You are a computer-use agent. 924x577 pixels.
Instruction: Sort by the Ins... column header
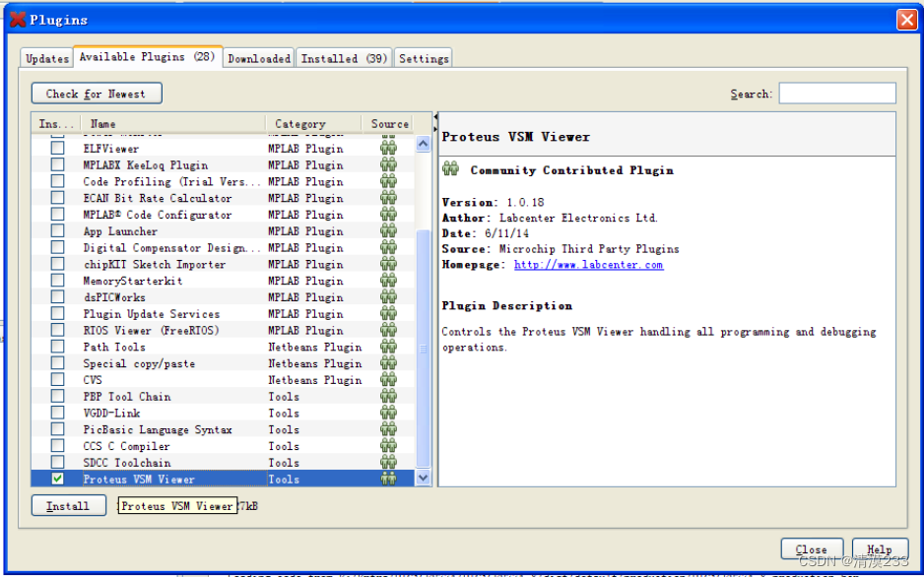(56, 124)
